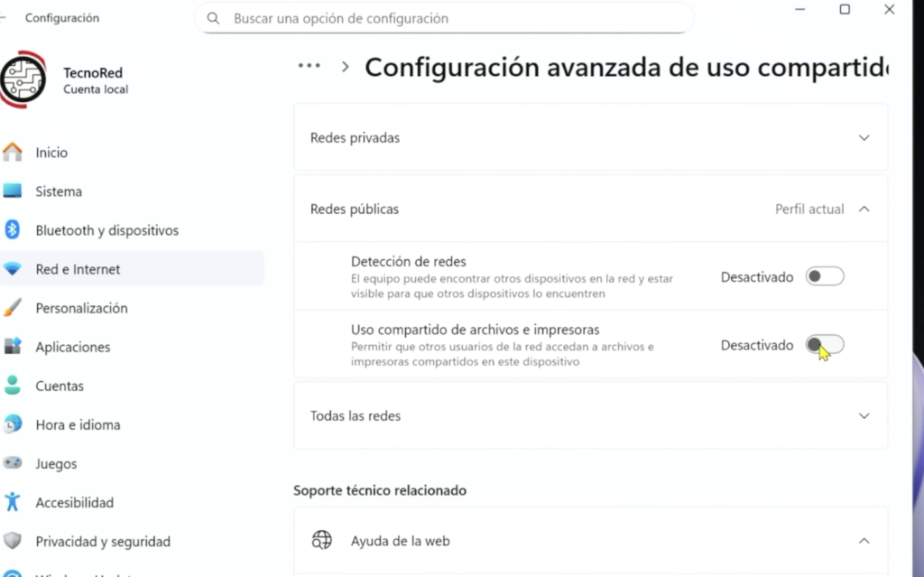Open Bluetooth y dispositivos page
The height and width of the screenshot is (577, 924).
point(132,230)
